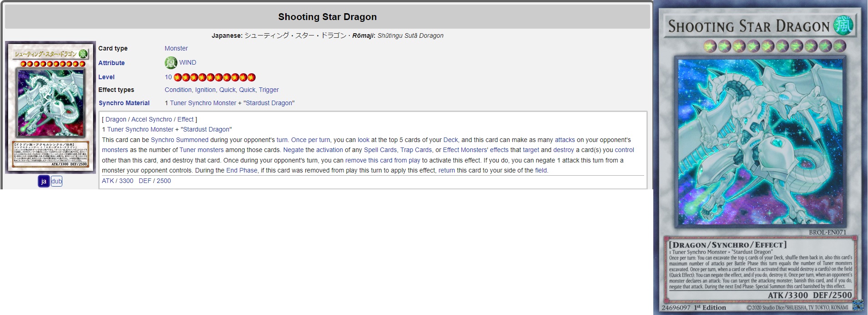This screenshot has height=315, width=868.
Task: Open the Synchro Summoned link
Action: click(x=179, y=140)
